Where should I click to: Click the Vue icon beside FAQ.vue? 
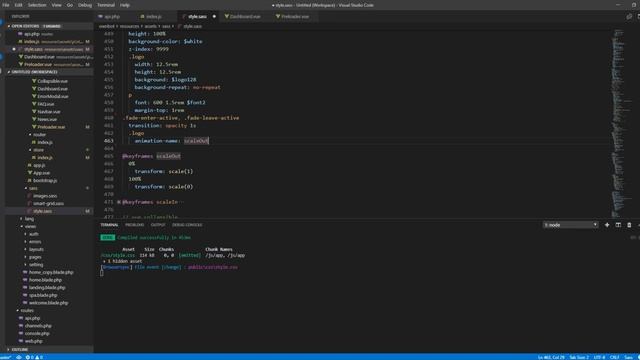pyautogui.click(x=34, y=104)
